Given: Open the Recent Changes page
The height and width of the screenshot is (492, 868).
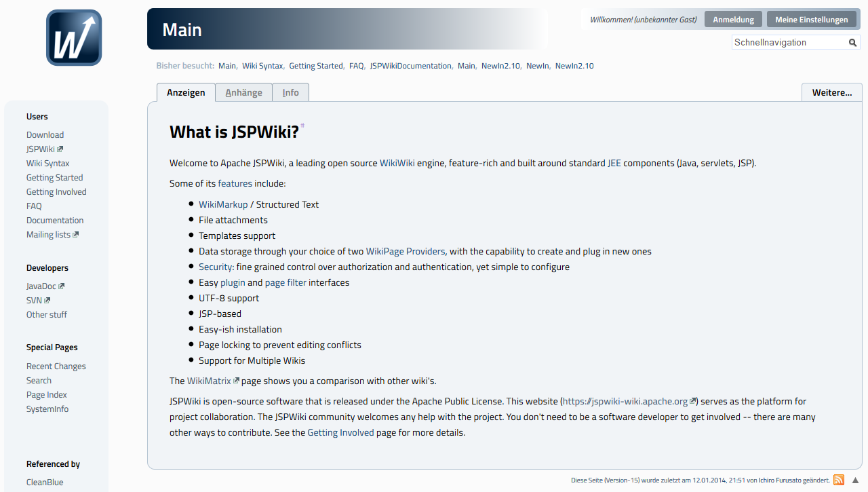Looking at the screenshot, I should point(56,366).
